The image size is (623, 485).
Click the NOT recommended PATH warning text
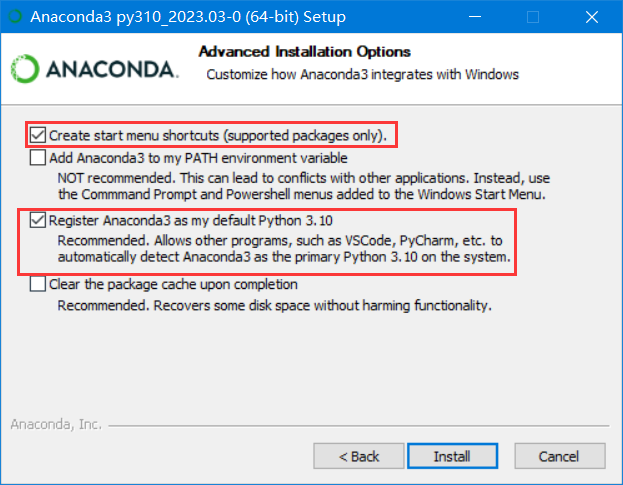[304, 186]
